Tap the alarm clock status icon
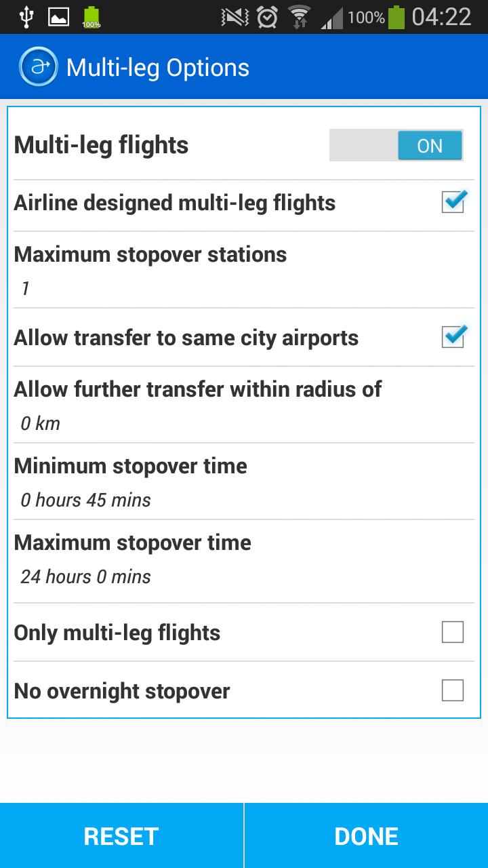The image size is (488, 868). click(x=268, y=17)
